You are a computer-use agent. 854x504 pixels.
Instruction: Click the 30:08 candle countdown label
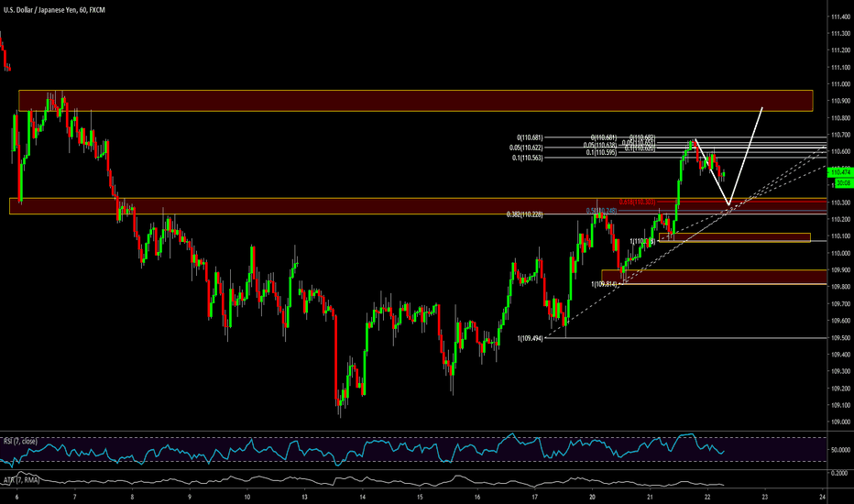tap(844, 183)
